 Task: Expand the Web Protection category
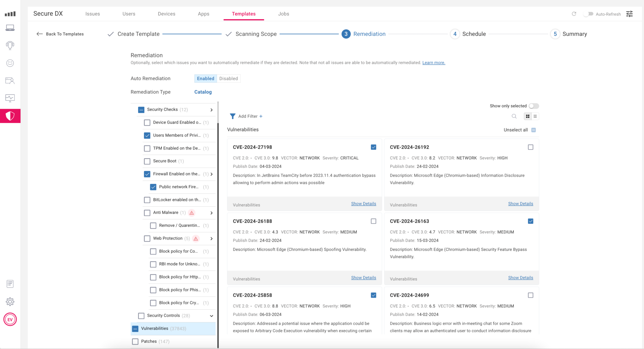[211, 238]
